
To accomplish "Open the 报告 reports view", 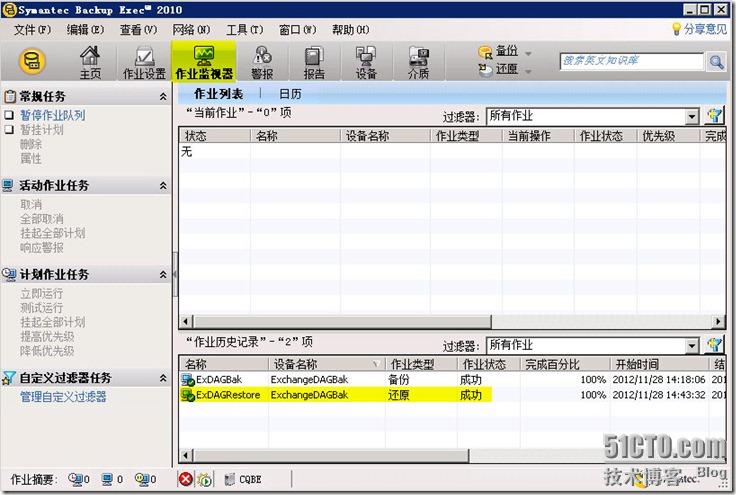I will [x=314, y=63].
